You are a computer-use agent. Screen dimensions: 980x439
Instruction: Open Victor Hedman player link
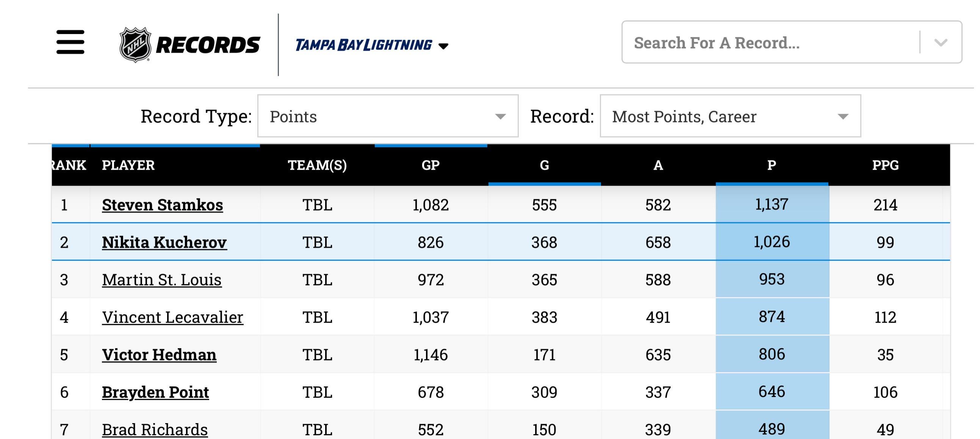(x=159, y=355)
